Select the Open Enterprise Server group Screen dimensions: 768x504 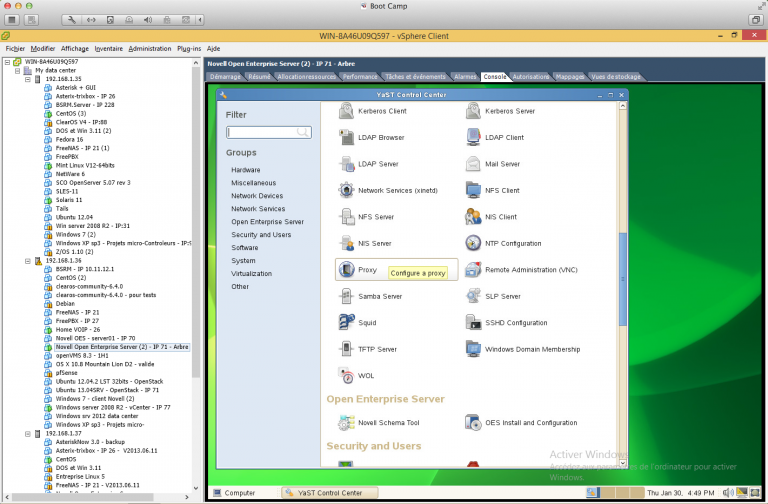click(x=267, y=222)
